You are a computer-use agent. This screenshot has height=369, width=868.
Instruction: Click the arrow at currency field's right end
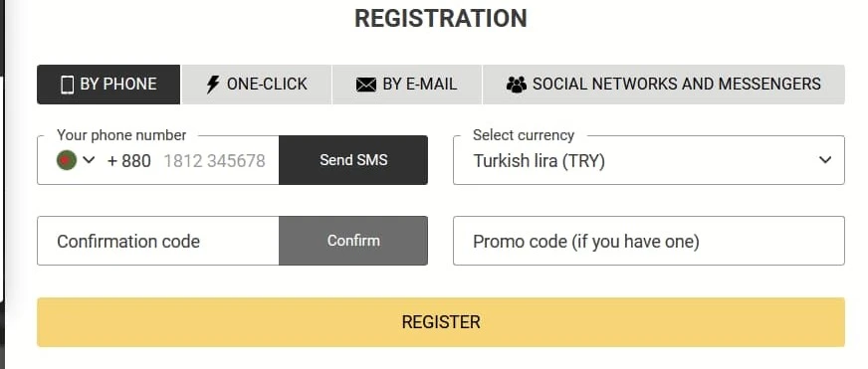coord(825,160)
